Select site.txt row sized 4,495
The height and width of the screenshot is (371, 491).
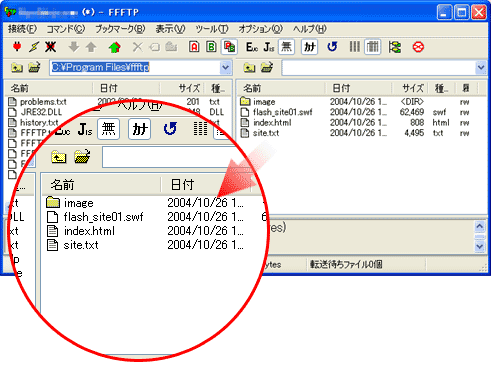[x=355, y=133]
